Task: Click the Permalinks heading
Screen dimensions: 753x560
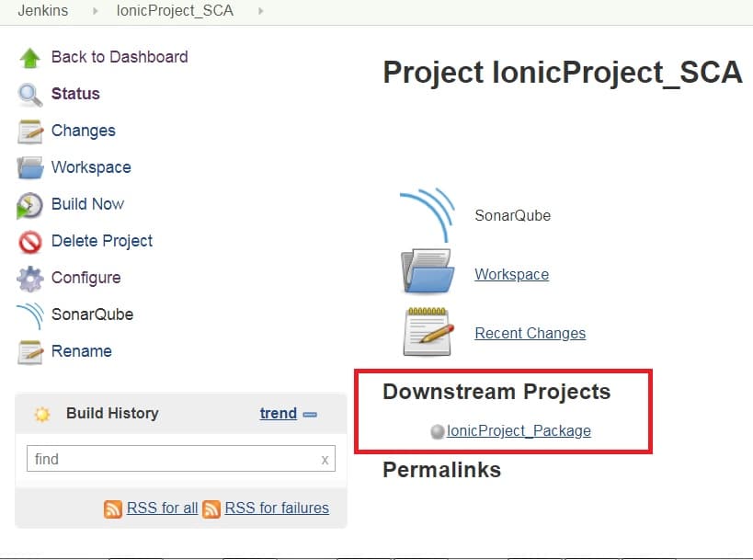Action: click(442, 470)
